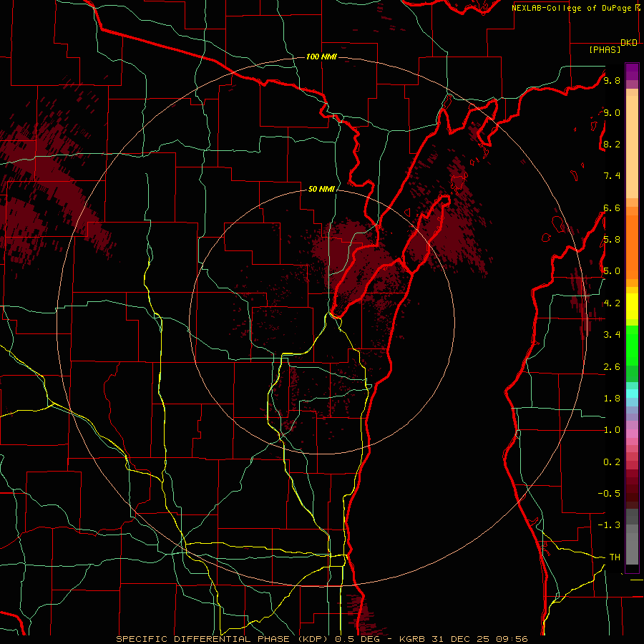
Task: Pick the pink segment of the color scale
Action: pyautogui.click(x=632, y=434)
